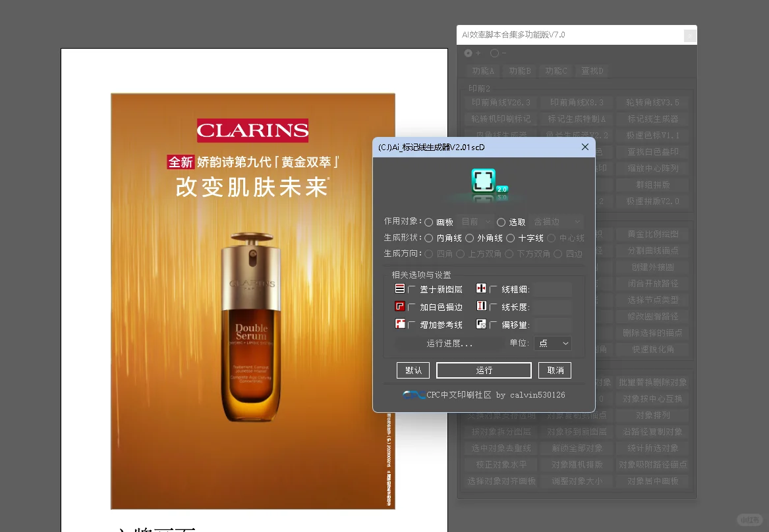Open the 单位 dropdown showing 点
Image resolution: width=769 pixels, height=532 pixels.
553,343
